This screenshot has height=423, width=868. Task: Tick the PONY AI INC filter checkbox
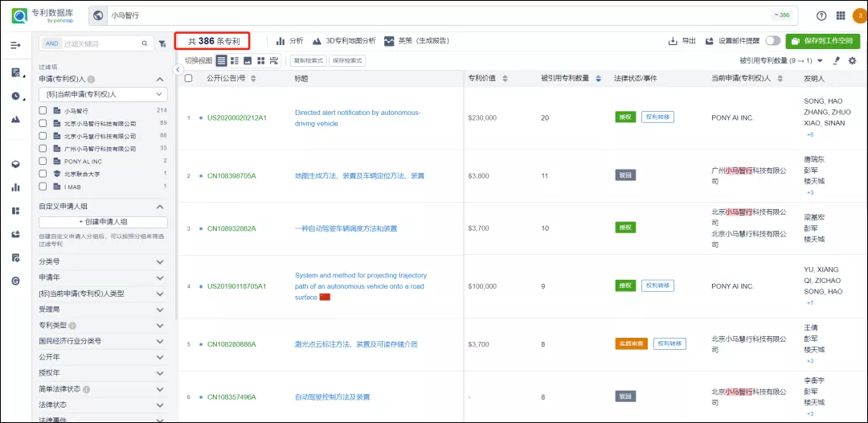point(43,162)
